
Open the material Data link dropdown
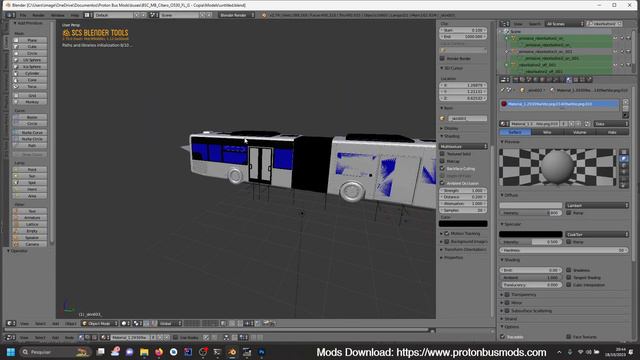[x=611, y=124]
